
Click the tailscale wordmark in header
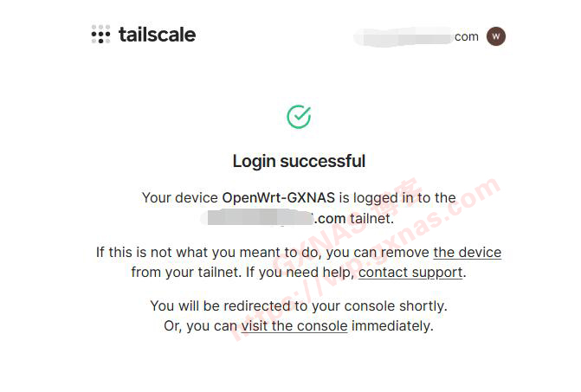pos(157,35)
